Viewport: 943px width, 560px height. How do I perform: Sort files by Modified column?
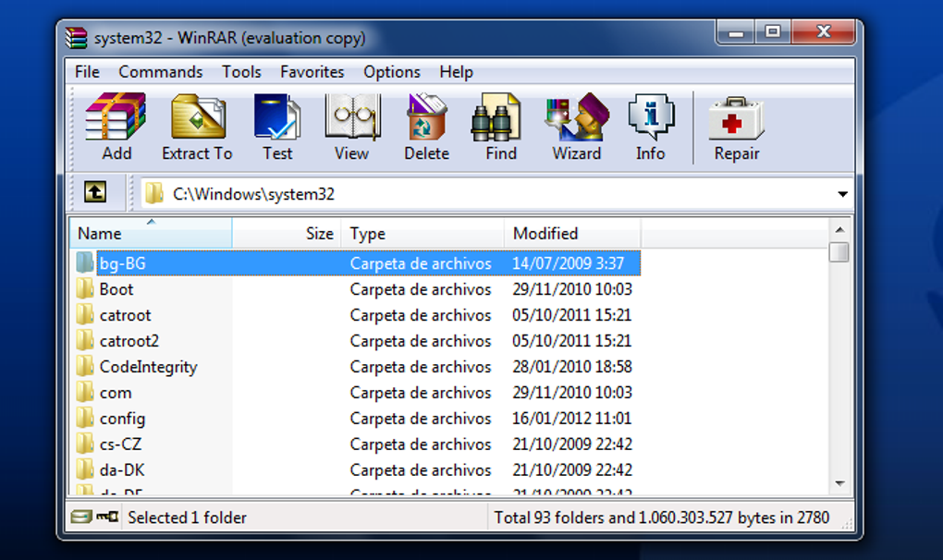(545, 234)
